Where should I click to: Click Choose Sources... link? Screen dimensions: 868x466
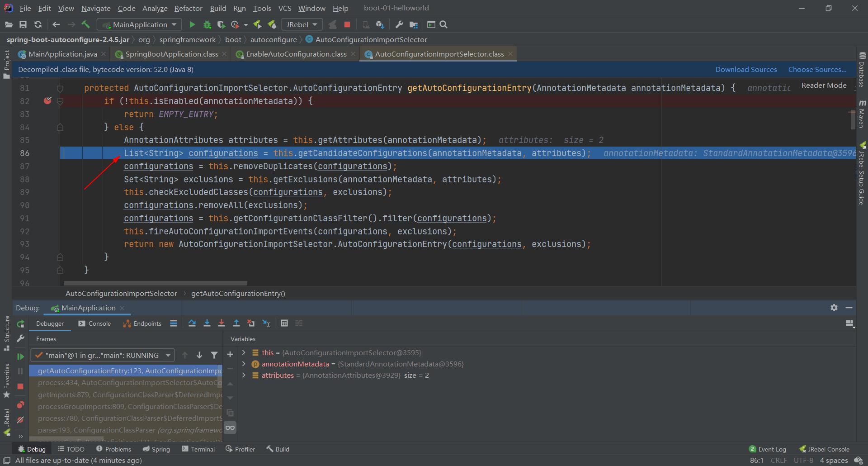pos(817,69)
